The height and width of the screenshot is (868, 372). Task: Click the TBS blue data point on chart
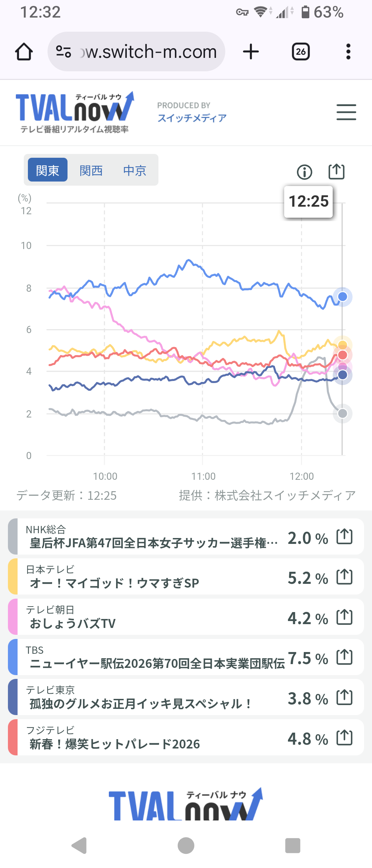[x=342, y=297]
